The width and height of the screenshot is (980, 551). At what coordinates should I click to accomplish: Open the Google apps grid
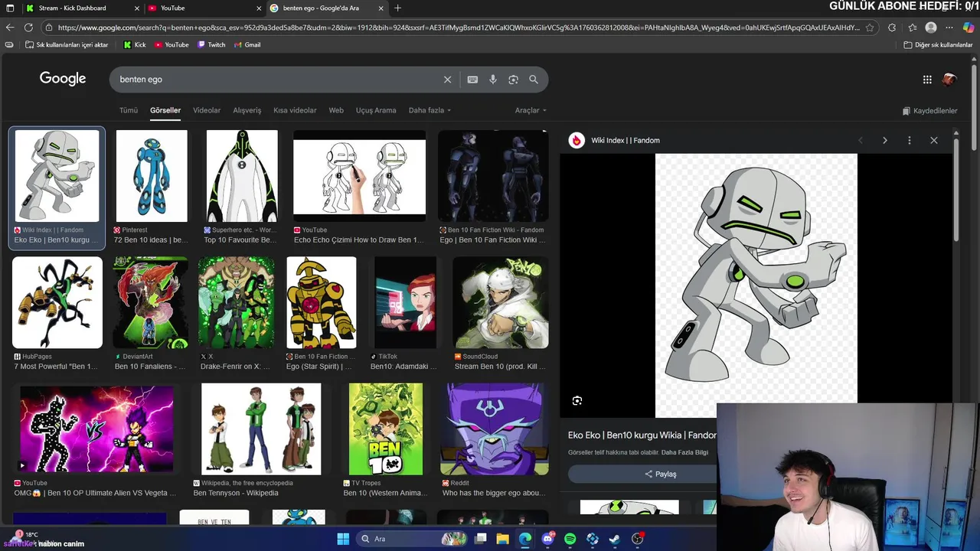[927, 80]
